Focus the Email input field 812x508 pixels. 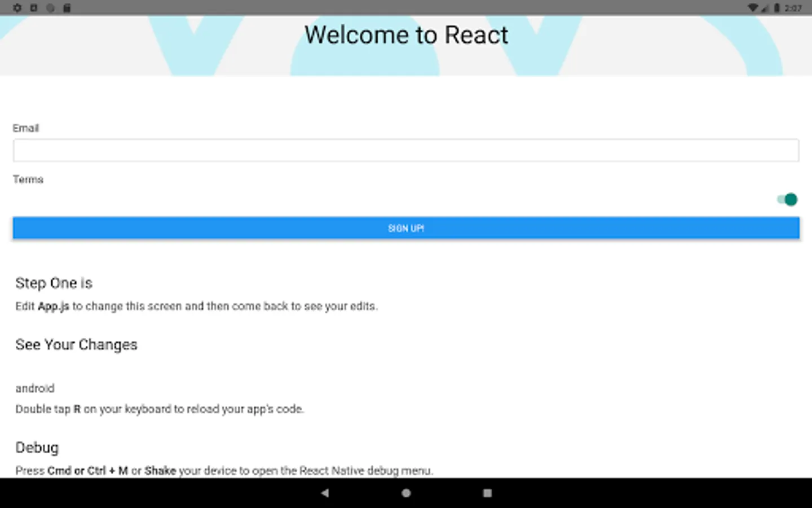(406, 151)
